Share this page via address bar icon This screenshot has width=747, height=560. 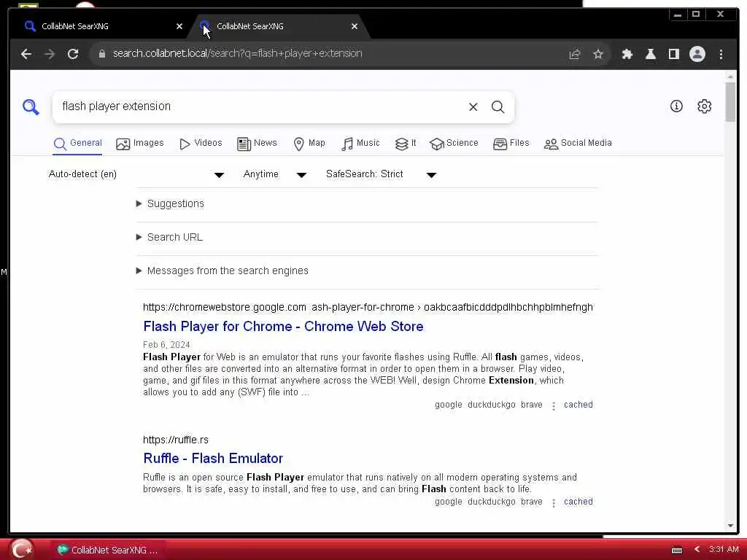tap(575, 54)
